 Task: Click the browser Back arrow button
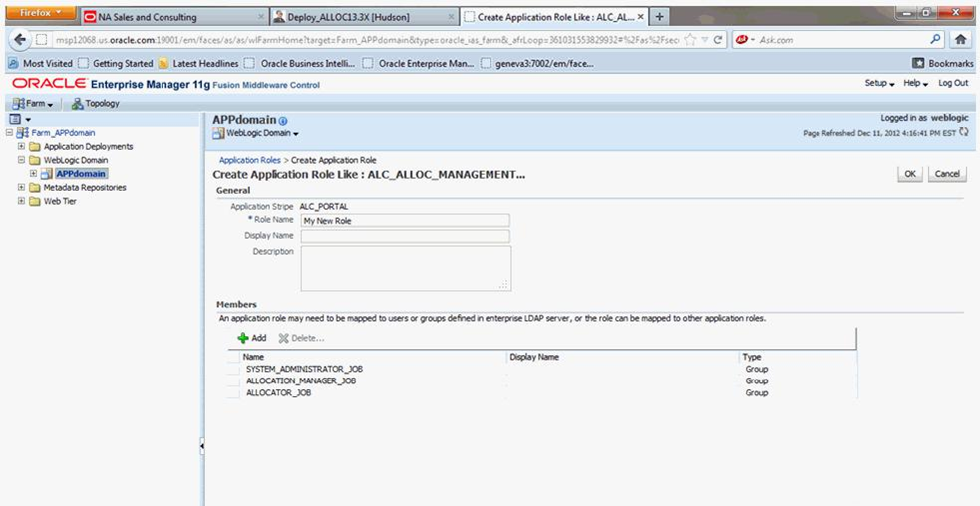(21, 40)
